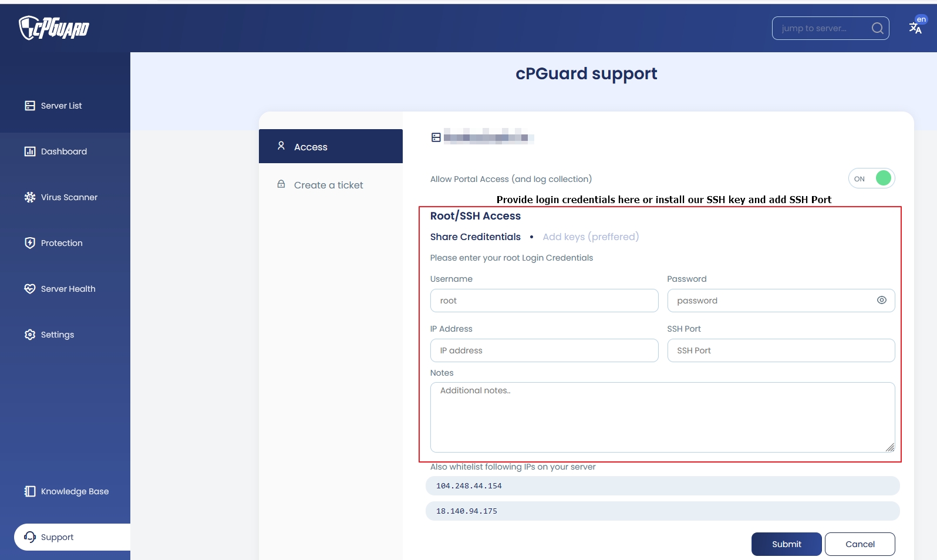Click 'Also whitelist following IPs' text

point(513,467)
